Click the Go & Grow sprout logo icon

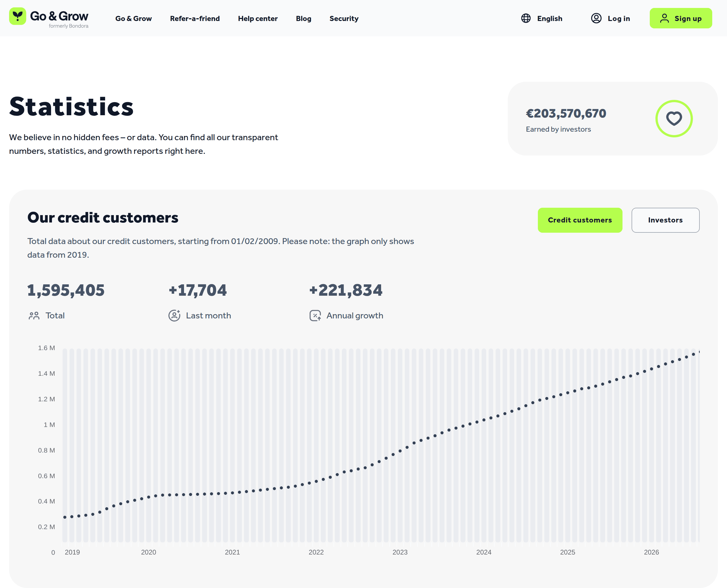pos(18,16)
